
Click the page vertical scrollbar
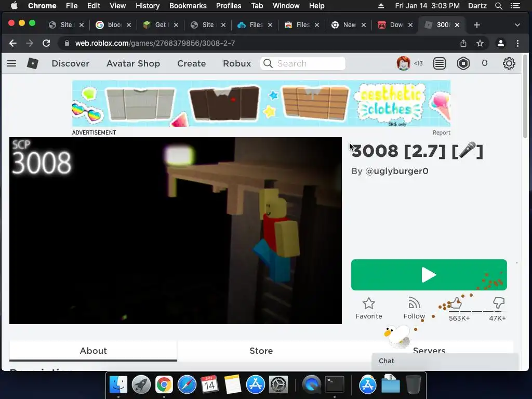(525, 96)
